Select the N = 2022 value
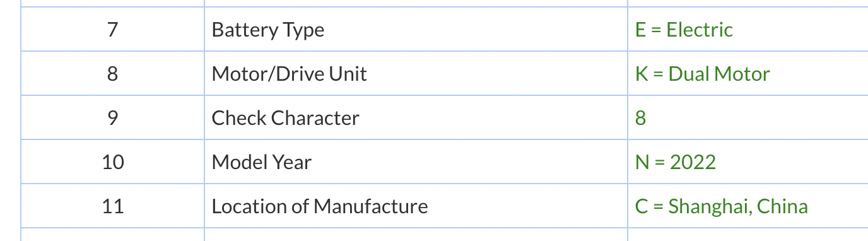Image resolution: width=868 pixels, height=241 pixels. click(x=676, y=162)
